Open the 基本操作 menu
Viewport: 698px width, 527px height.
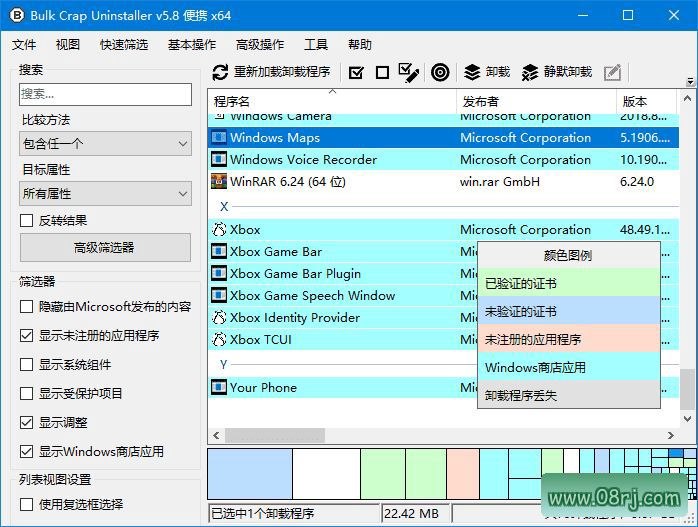tap(192, 45)
